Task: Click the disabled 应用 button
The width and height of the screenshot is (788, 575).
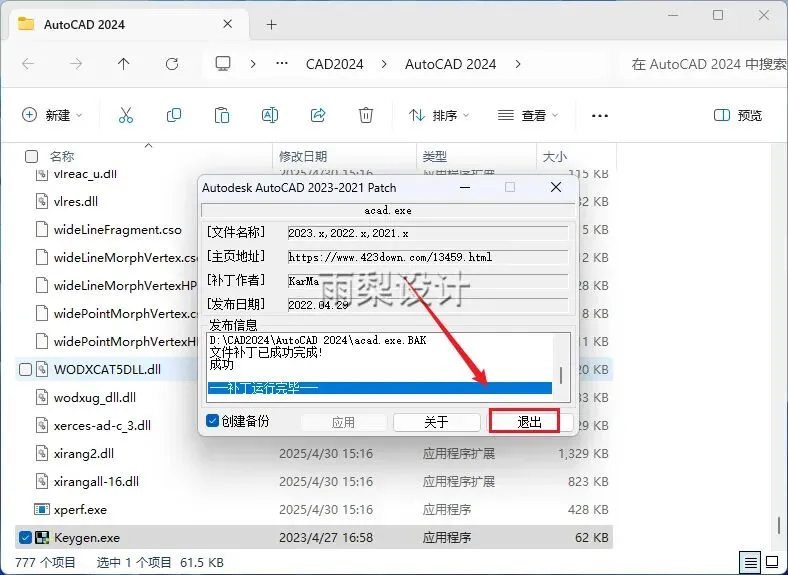Action: click(x=343, y=422)
